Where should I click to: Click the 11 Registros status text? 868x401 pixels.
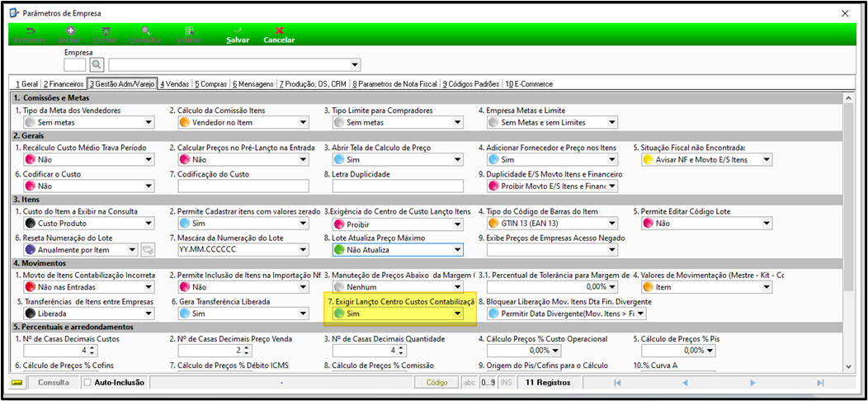coord(548,383)
